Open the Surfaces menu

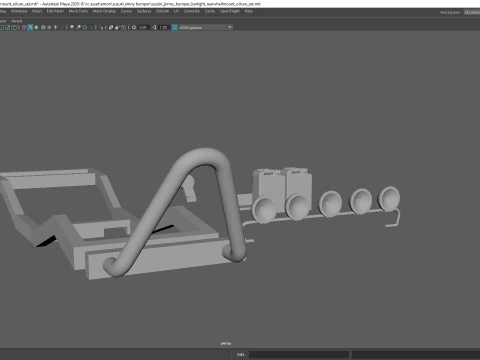(144, 11)
